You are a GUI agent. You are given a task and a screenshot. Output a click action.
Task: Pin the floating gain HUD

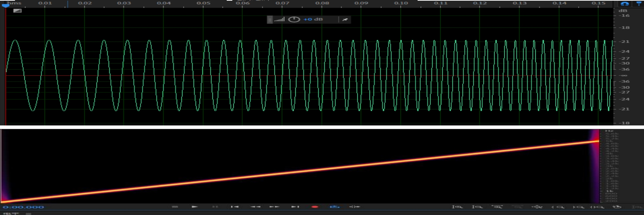[x=345, y=20]
